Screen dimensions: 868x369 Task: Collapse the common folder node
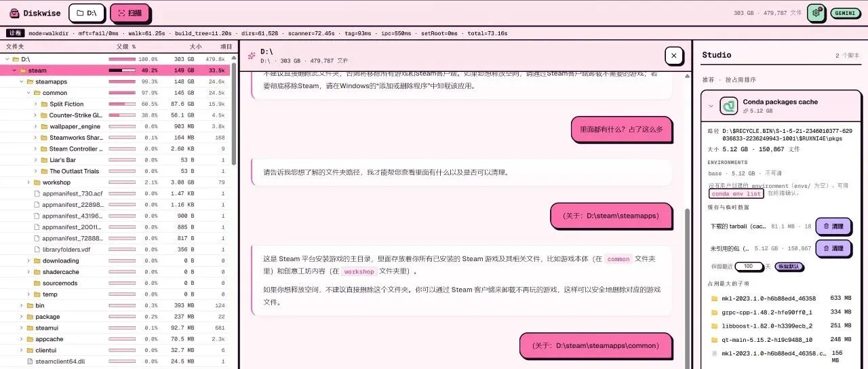pos(28,93)
